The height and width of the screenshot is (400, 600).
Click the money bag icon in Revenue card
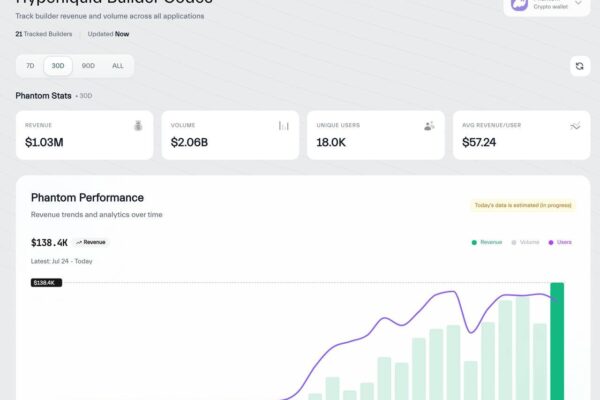tap(138, 125)
